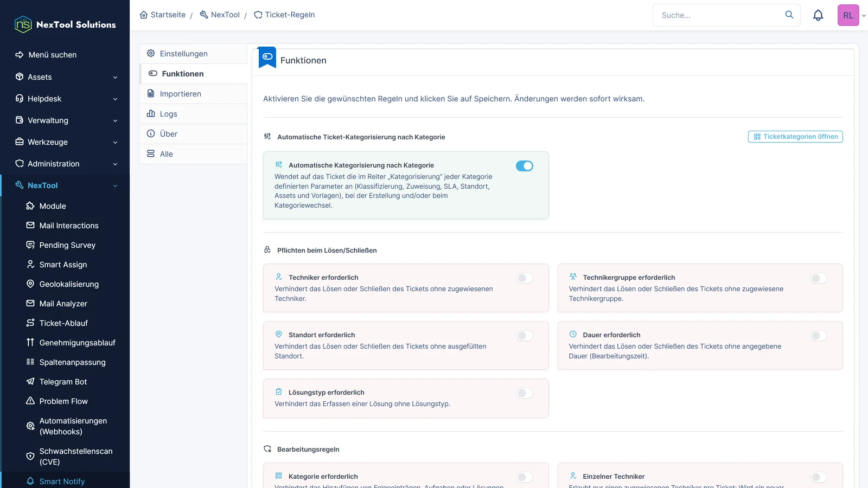Click the Schwachstellenscan shield icon

(x=30, y=456)
